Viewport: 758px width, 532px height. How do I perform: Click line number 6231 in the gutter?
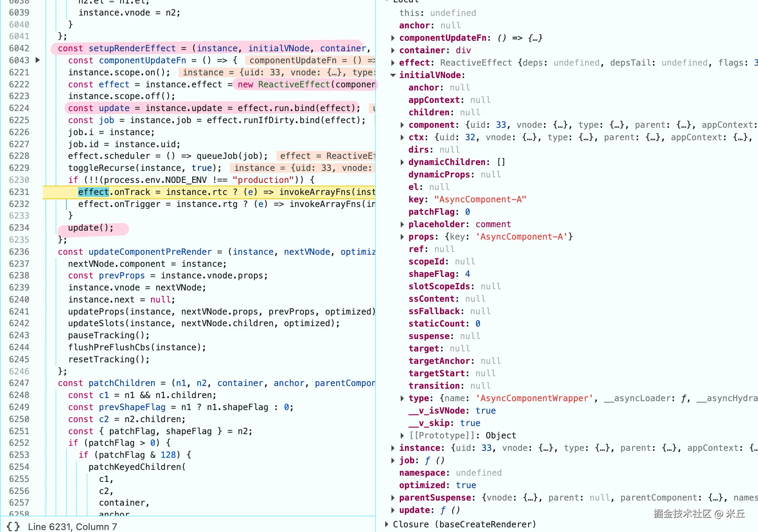[19, 192]
